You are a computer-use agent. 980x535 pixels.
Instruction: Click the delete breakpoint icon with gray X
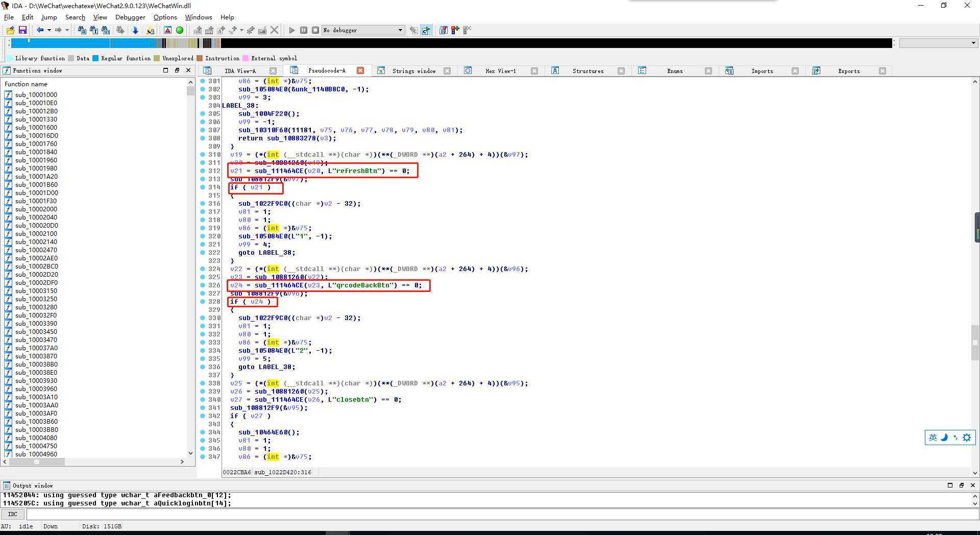coord(467,30)
